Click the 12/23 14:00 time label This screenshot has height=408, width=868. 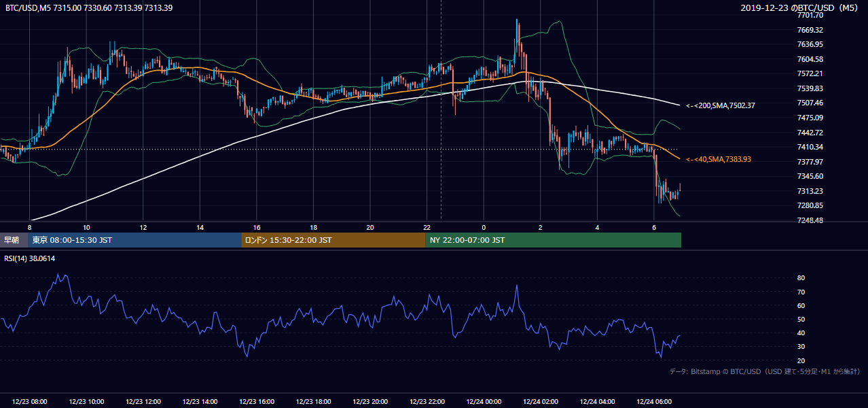(200, 402)
